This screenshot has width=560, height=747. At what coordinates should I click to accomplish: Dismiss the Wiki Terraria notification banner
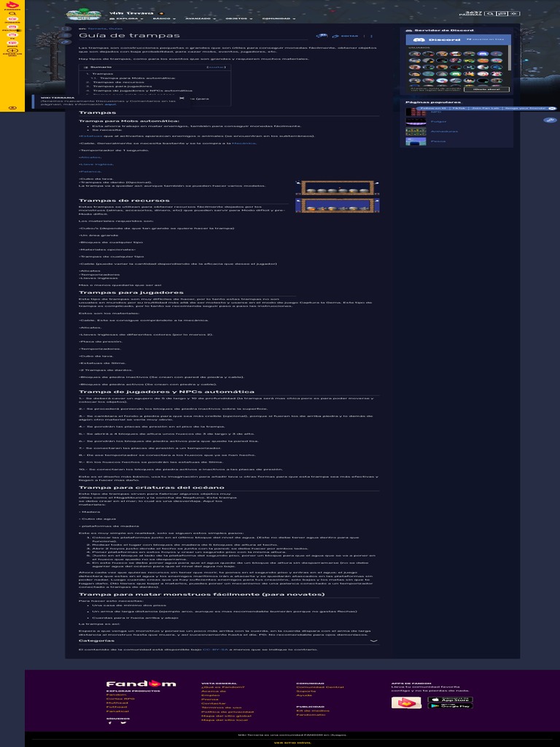click(x=182, y=98)
